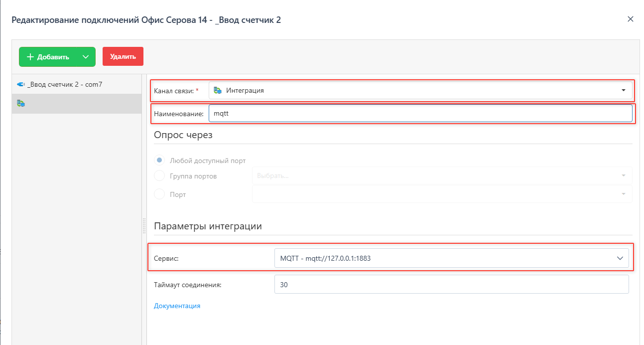Click the plus icon on the green button
Viewport: 644px width, 345px height.
click(30, 57)
